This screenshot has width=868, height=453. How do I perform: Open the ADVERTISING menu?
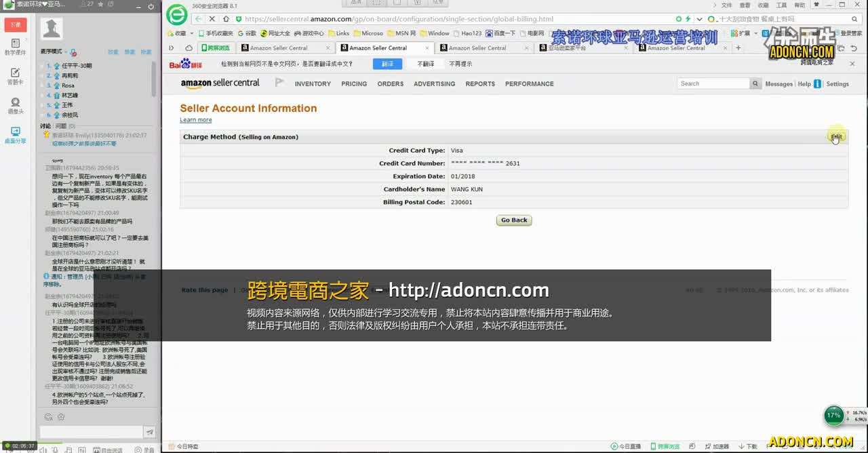coord(435,84)
